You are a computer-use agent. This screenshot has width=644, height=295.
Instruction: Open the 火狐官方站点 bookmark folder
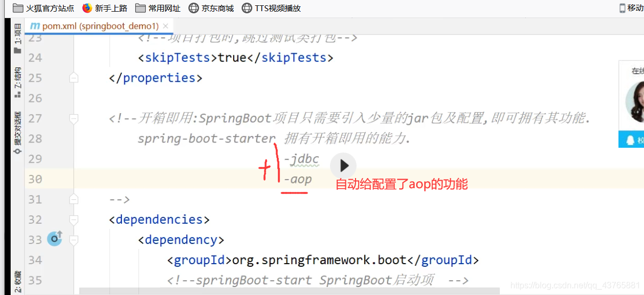(x=44, y=8)
